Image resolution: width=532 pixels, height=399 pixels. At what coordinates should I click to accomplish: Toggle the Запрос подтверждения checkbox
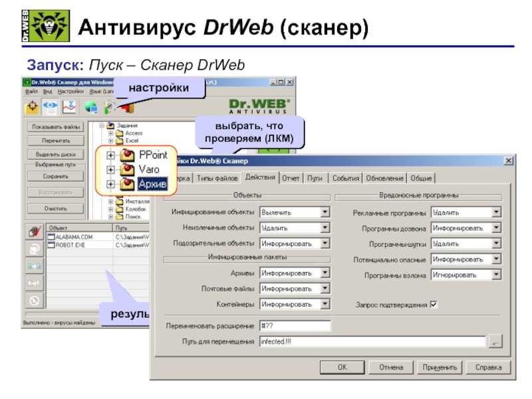pos(434,305)
